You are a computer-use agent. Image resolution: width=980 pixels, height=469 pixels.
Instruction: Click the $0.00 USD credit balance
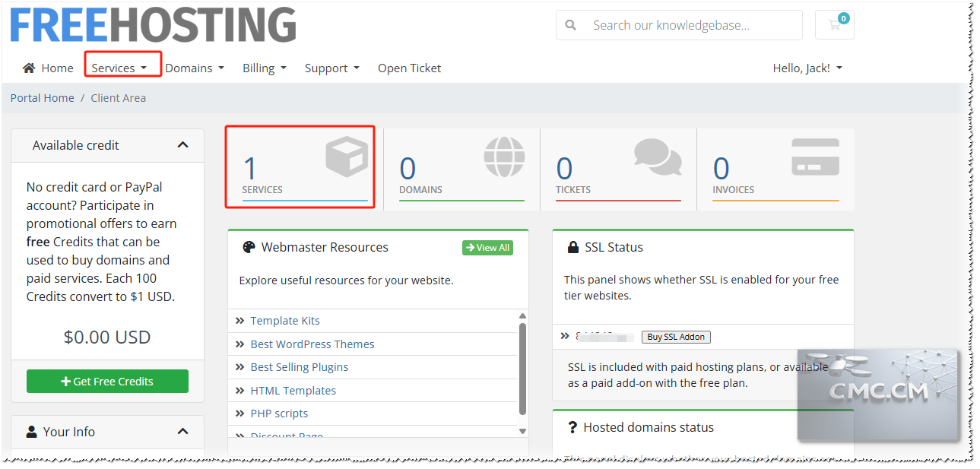[x=107, y=337]
